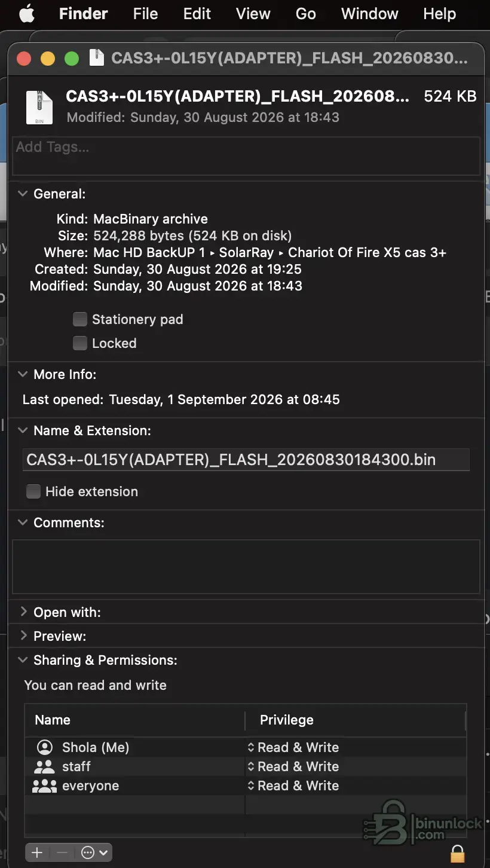
Task: Open the ellipsis action menu
Action: point(94,852)
